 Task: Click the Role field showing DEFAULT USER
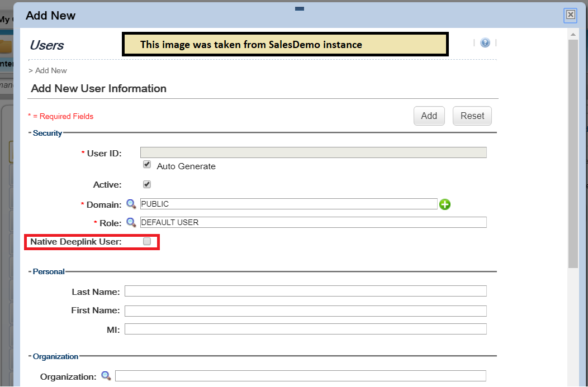(314, 222)
